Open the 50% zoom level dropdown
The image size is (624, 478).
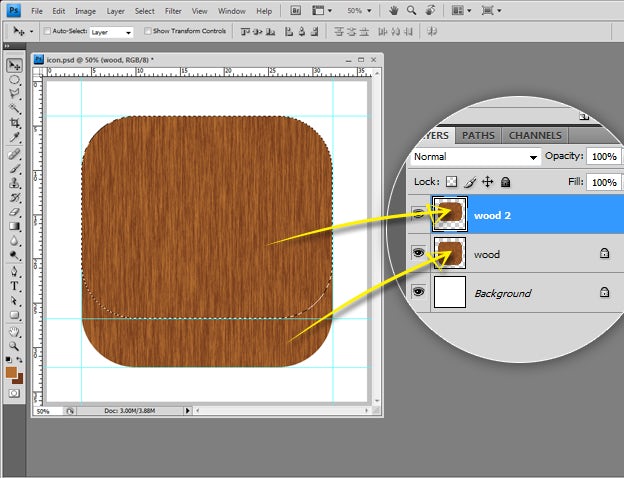pyautogui.click(x=362, y=10)
